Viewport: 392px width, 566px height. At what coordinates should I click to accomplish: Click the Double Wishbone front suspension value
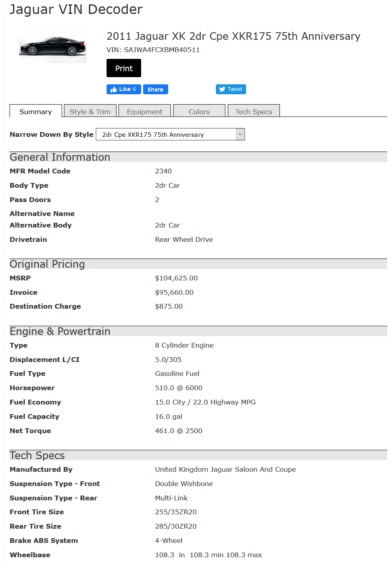[x=184, y=484]
